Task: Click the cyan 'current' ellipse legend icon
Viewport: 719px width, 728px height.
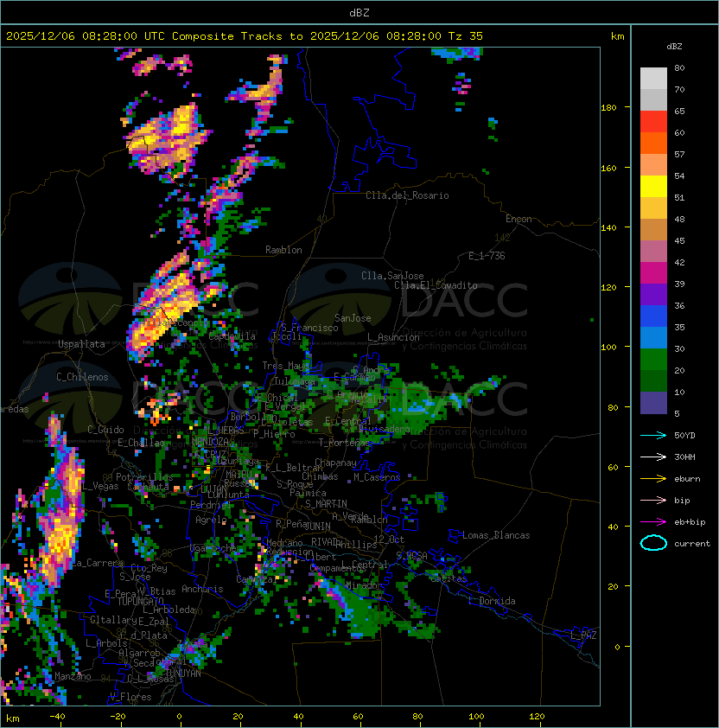Action: pyautogui.click(x=653, y=543)
